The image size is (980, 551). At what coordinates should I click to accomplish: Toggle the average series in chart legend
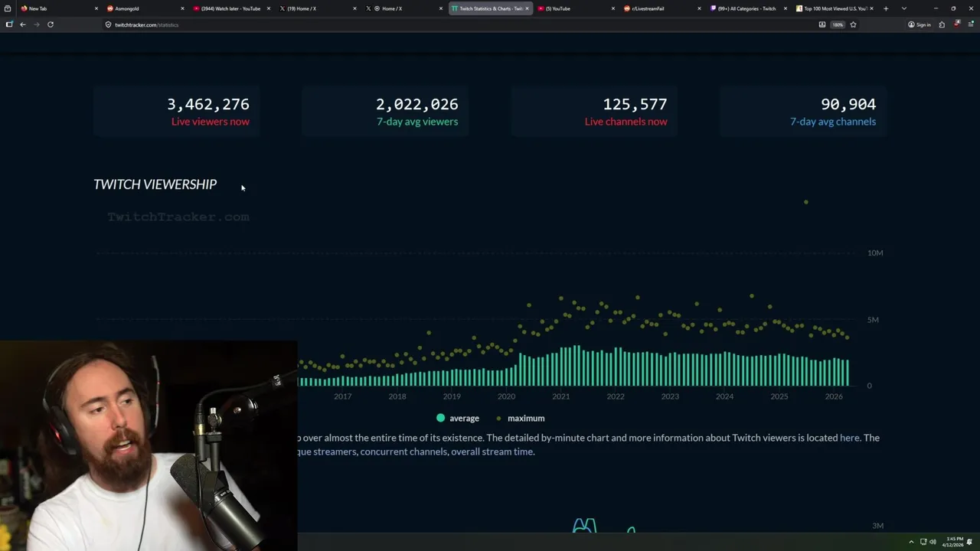tap(458, 418)
